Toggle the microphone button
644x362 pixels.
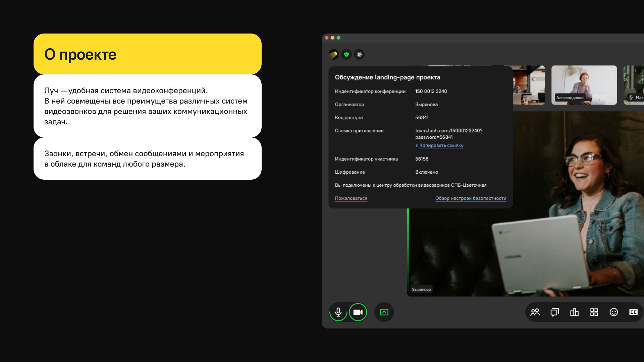(338, 312)
